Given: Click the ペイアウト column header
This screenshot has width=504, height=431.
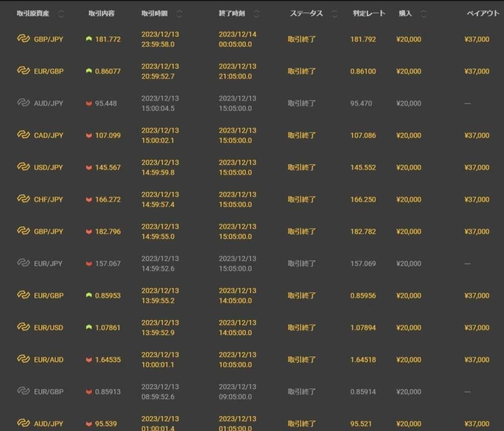Looking at the screenshot, I should [x=483, y=14].
